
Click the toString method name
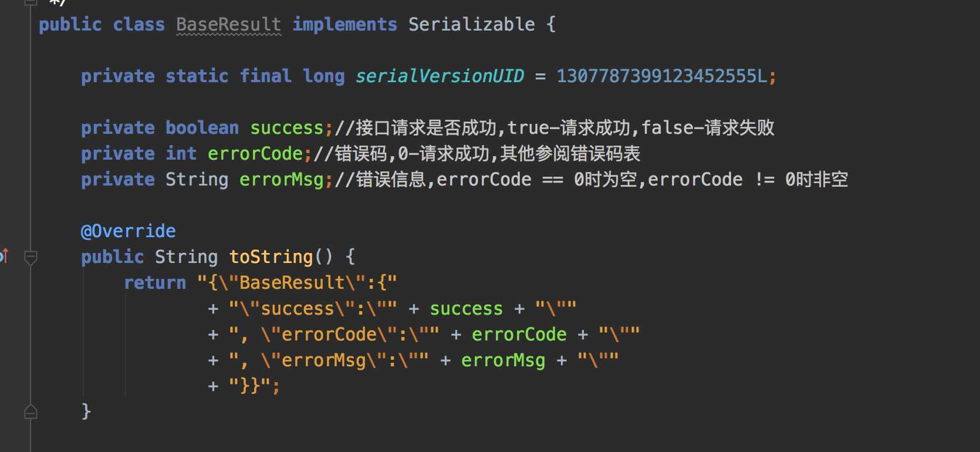click(x=271, y=257)
